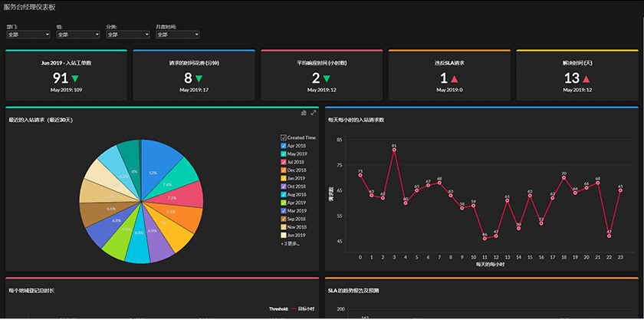644x320 pixels.
Task: Open the Jun 2019 入站工单数 card
Action: (x=66, y=75)
